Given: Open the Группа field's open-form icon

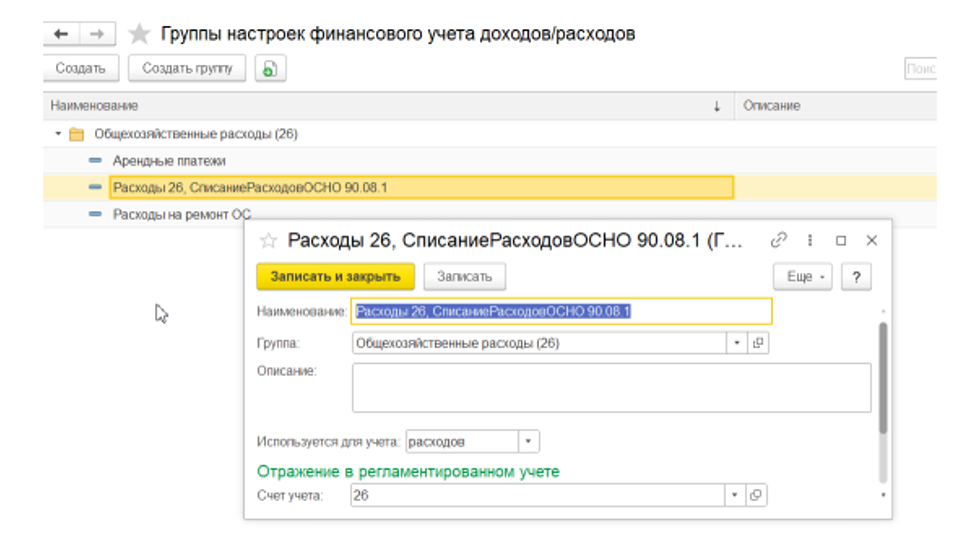Looking at the screenshot, I should click(757, 343).
